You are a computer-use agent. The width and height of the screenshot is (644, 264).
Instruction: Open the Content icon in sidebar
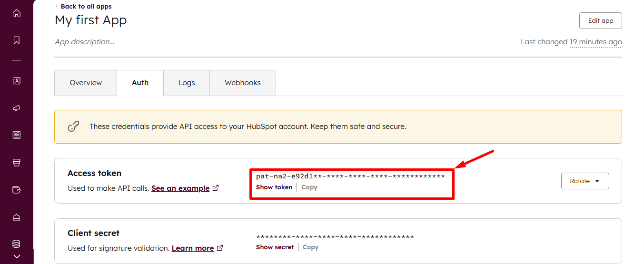[x=17, y=135]
